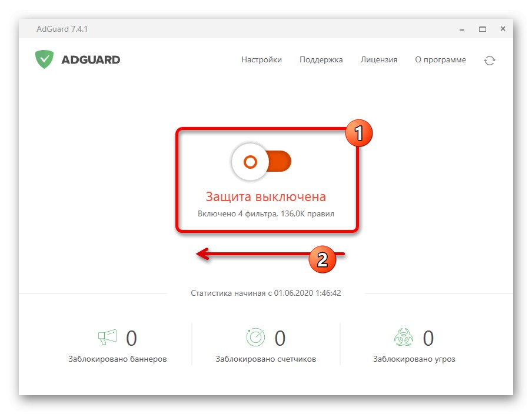Click the refresh filters update icon

[489, 61]
